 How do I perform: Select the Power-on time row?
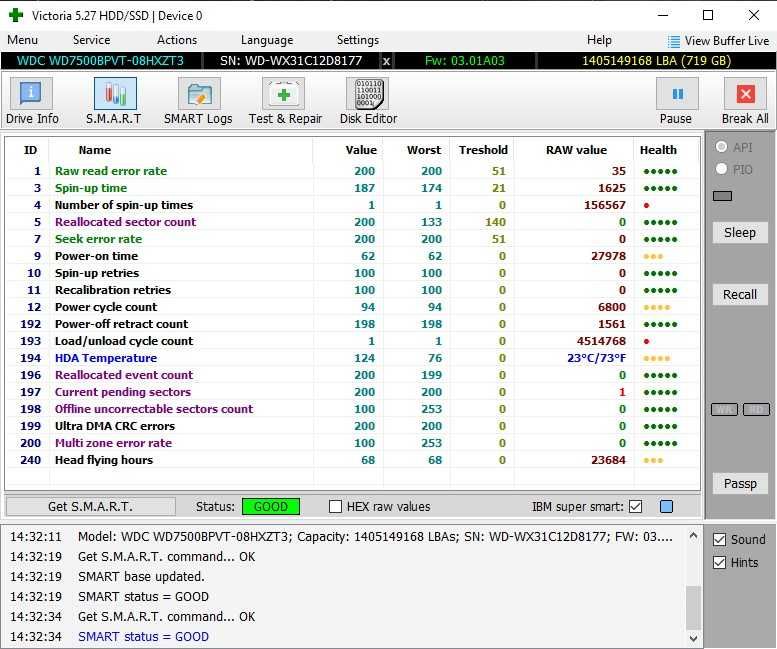[x=352, y=256]
